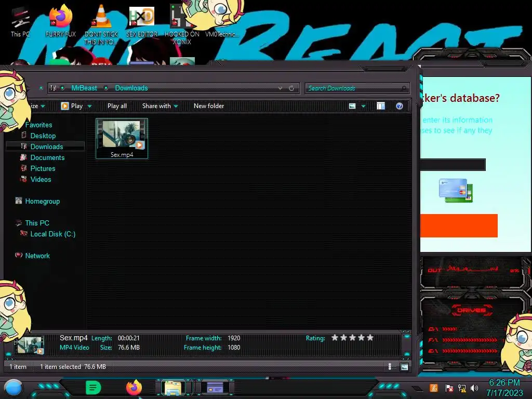
Task: Open the Share with menu
Action: click(x=156, y=106)
